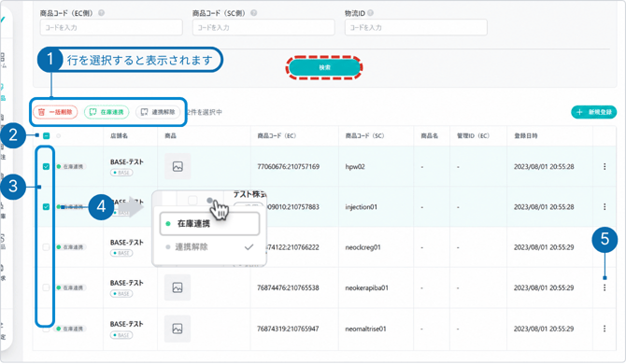
Task: Click product image placeholder in neokerapiba01 row
Action: (x=178, y=287)
